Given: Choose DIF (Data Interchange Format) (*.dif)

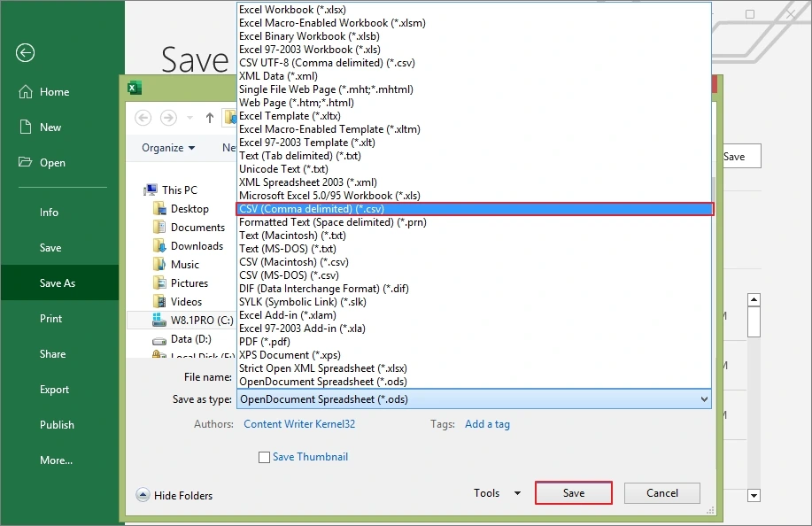Looking at the screenshot, I should pyautogui.click(x=474, y=289).
